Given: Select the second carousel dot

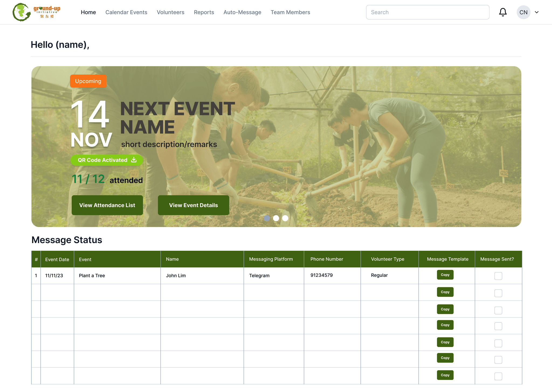Looking at the screenshot, I should [x=276, y=218].
